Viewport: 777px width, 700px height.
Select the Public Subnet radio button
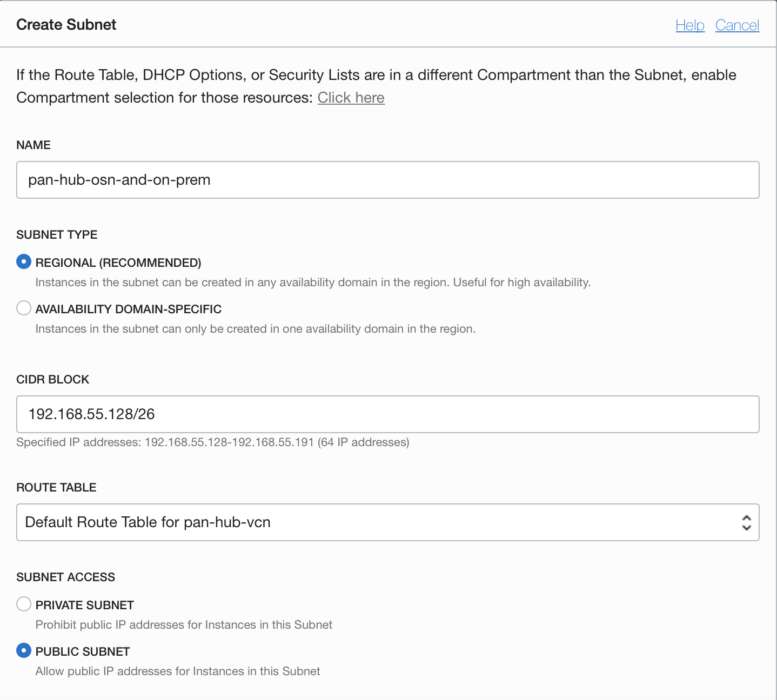(x=24, y=650)
